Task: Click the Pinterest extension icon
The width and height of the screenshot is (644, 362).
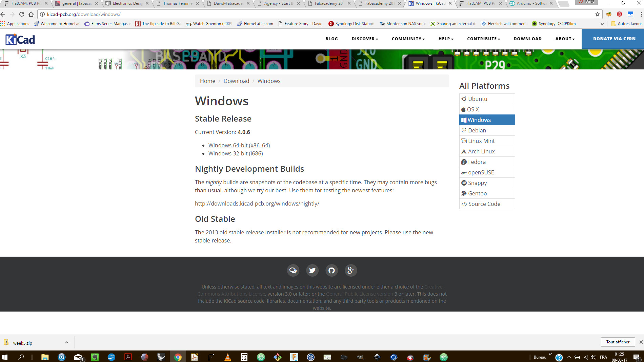Action: (x=620, y=14)
